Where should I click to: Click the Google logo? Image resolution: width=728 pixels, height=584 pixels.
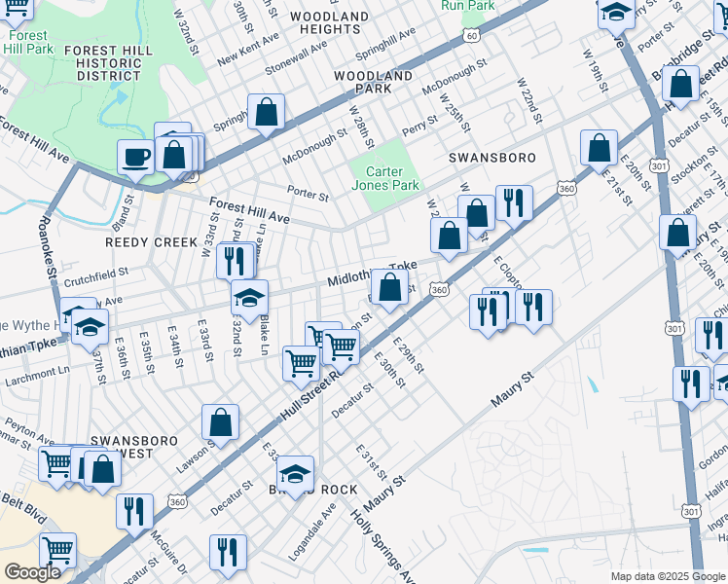coord(33,572)
